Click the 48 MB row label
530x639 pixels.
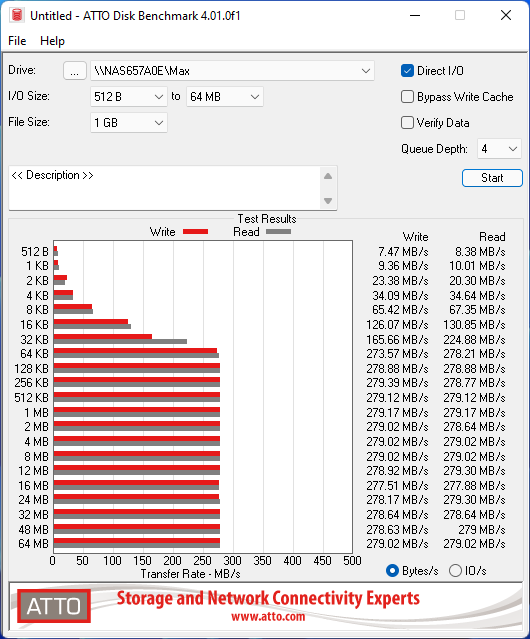(33, 529)
